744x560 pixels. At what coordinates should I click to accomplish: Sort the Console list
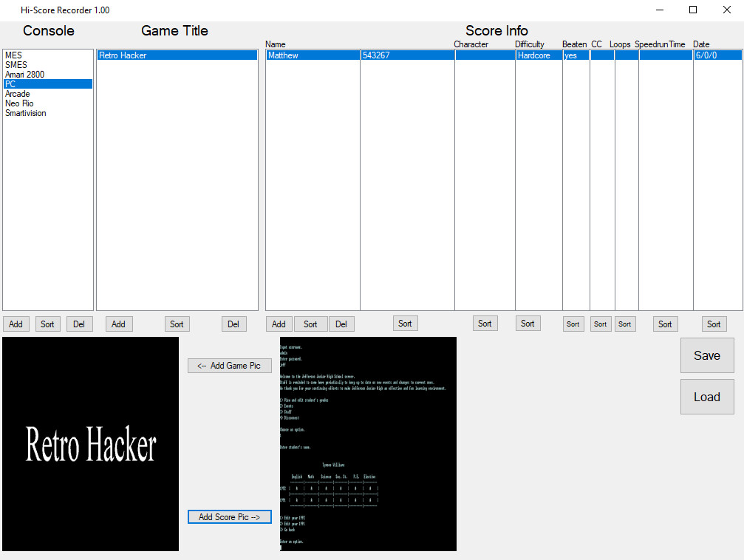coord(47,323)
